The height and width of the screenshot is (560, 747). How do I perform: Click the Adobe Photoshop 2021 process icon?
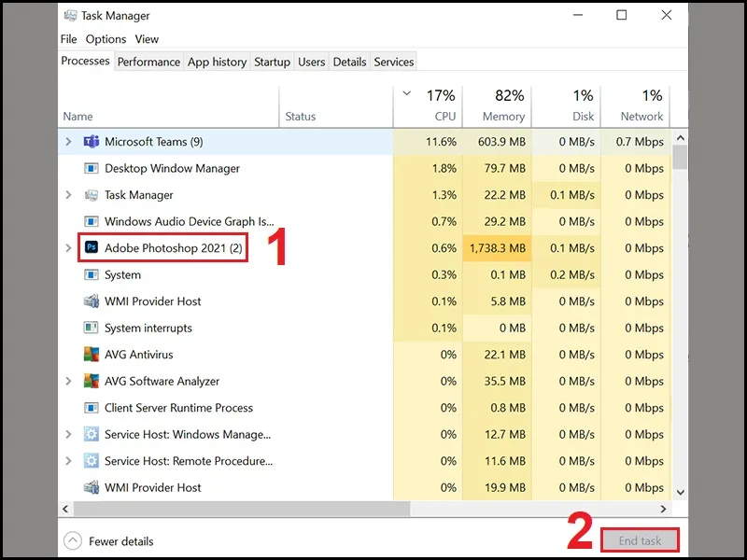[x=92, y=248]
